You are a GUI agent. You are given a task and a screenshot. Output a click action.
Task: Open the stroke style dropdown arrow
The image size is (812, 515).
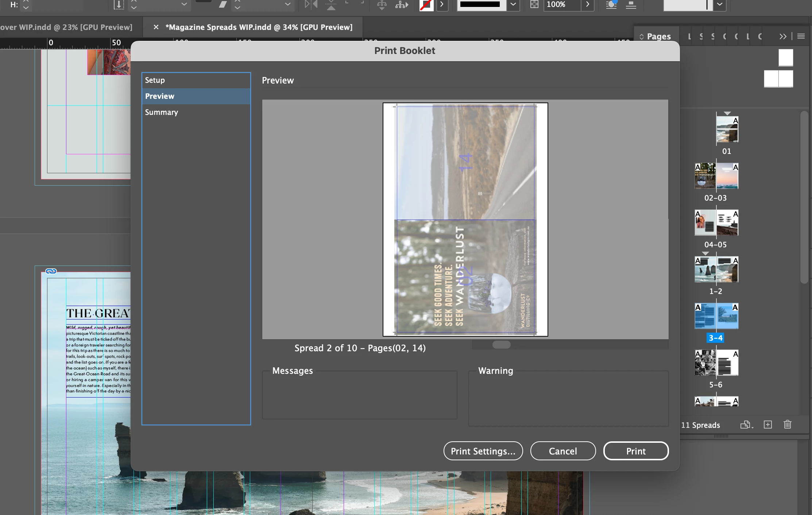pyautogui.click(x=513, y=4)
